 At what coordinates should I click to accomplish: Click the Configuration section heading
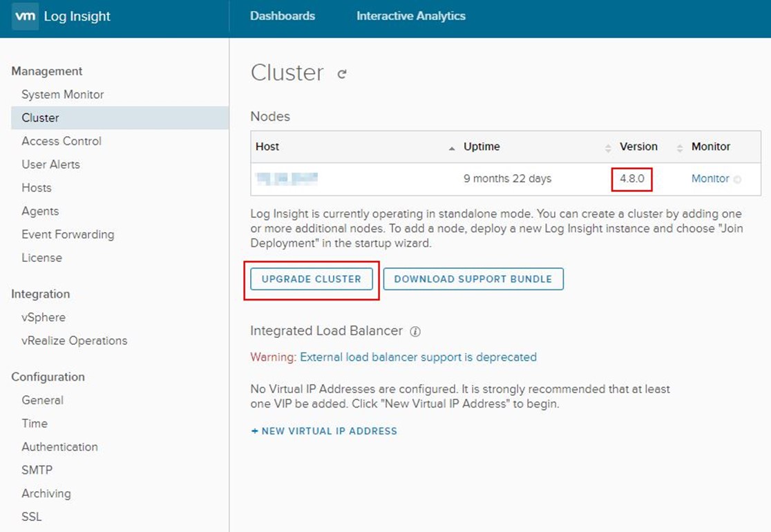[x=48, y=377]
